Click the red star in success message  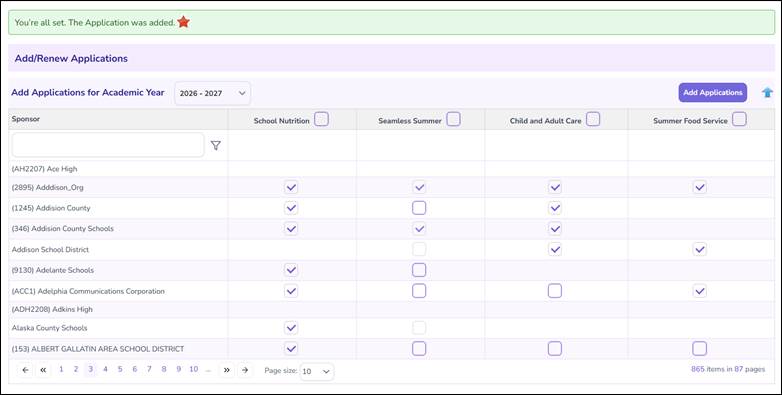184,22
